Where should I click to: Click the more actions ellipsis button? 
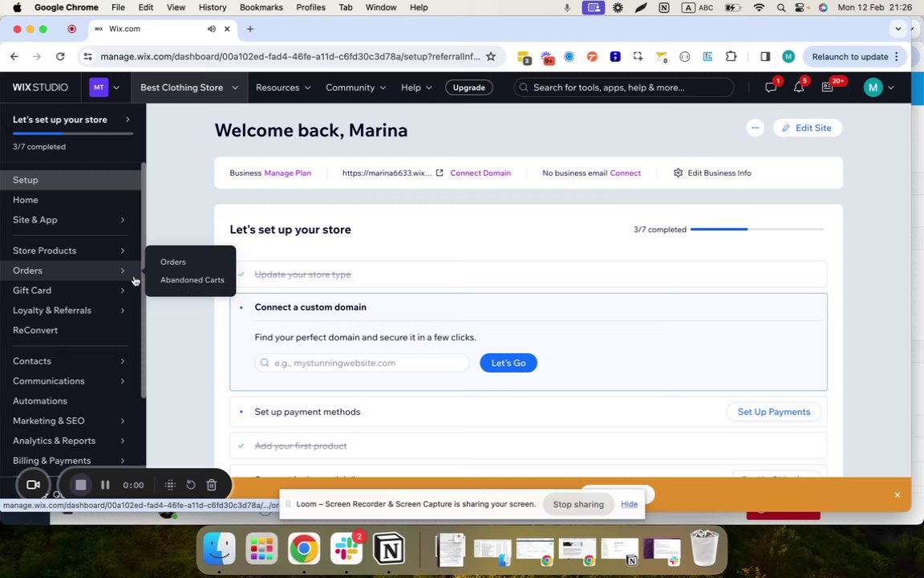[755, 128]
